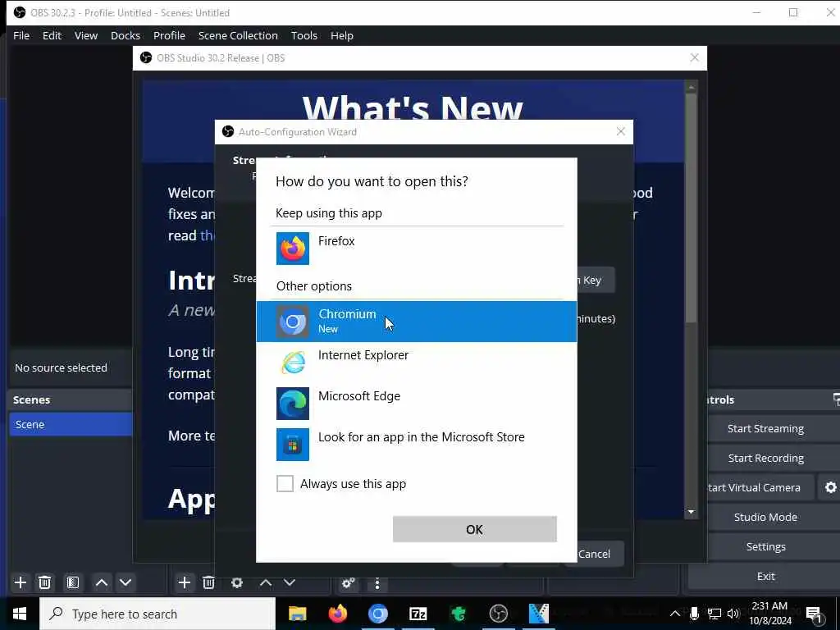Open the Help menu

(x=342, y=35)
